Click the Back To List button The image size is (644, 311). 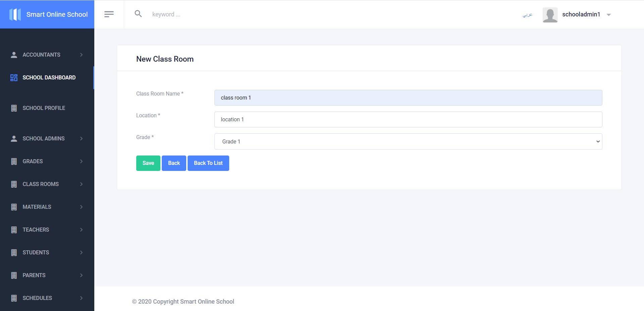click(208, 163)
